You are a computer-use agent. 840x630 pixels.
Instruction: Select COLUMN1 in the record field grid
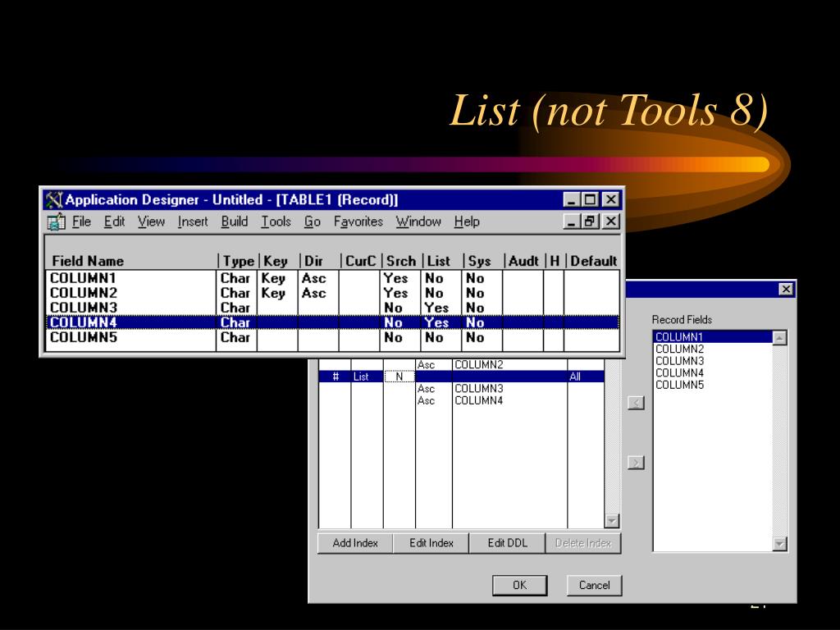[83, 279]
